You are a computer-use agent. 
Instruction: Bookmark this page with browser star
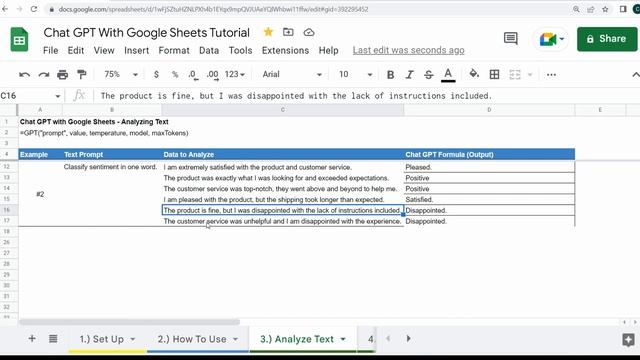pyautogui.click(x=605, y=9)
